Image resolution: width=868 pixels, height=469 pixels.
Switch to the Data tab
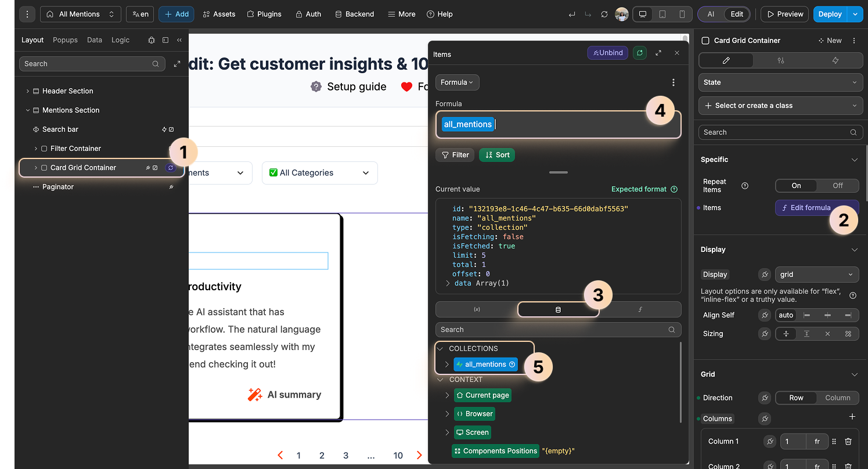[x=95, y=40]
